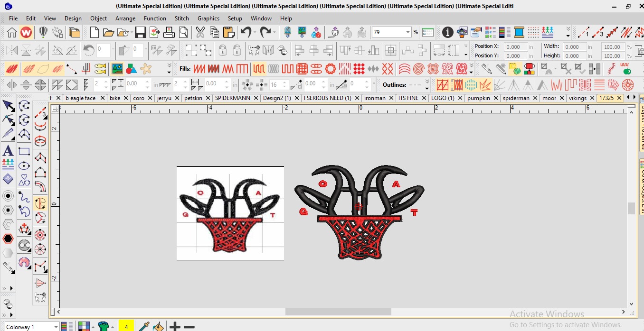Open an existing design file

(x=109, y=32)
